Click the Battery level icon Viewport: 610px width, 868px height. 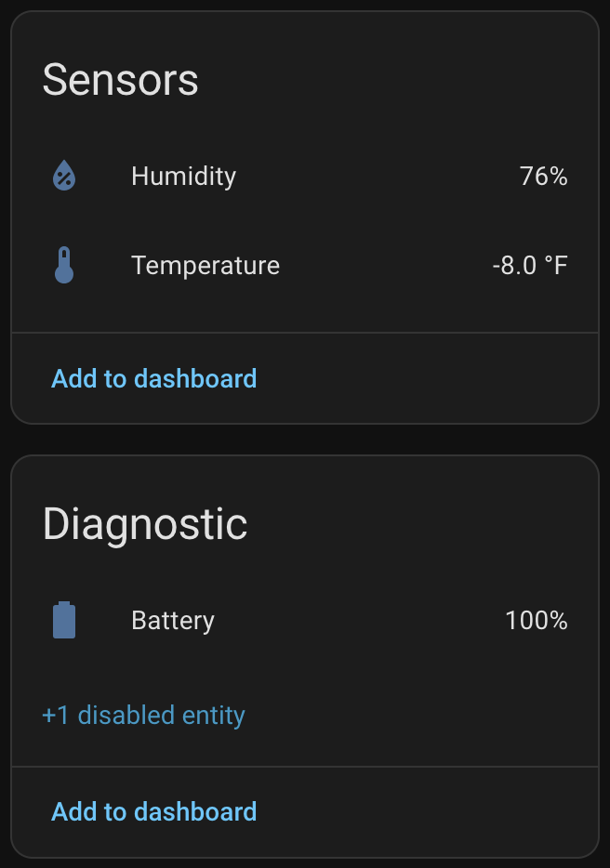[64, 620]
